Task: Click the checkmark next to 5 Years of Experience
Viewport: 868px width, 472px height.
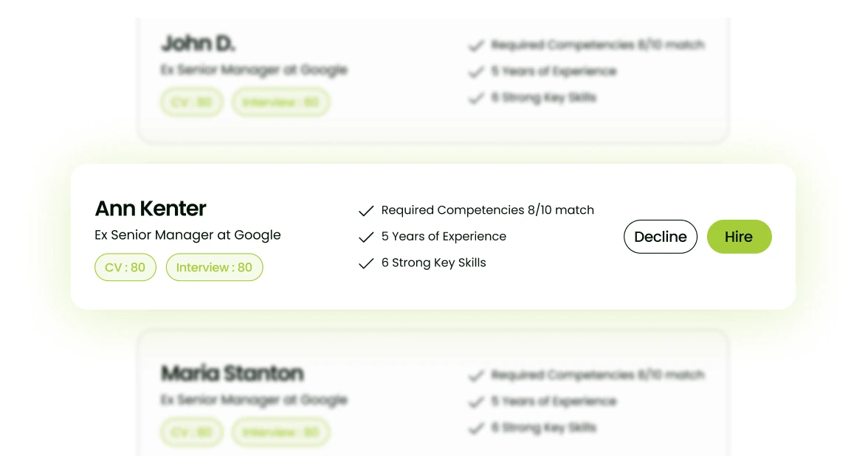Action: (366, 237)
